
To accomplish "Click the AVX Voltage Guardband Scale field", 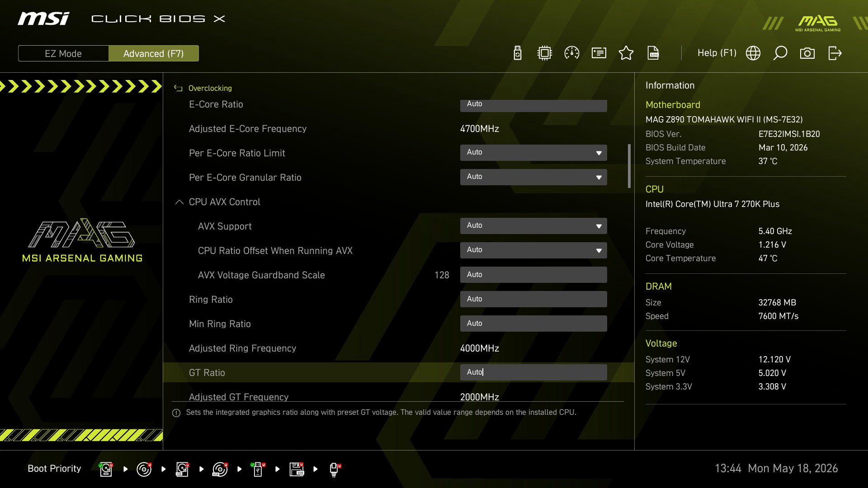I will (x=533, y=275).
